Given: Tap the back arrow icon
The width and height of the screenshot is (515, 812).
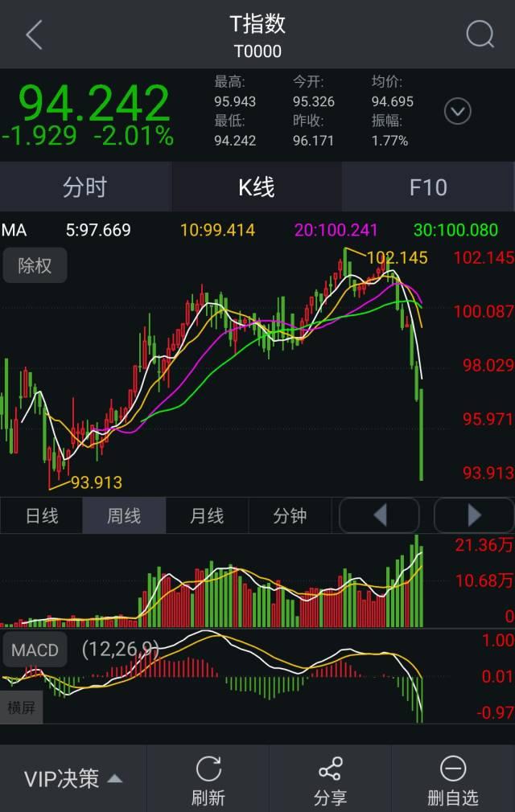Looking at the screenshot, I should coord(34,35).
